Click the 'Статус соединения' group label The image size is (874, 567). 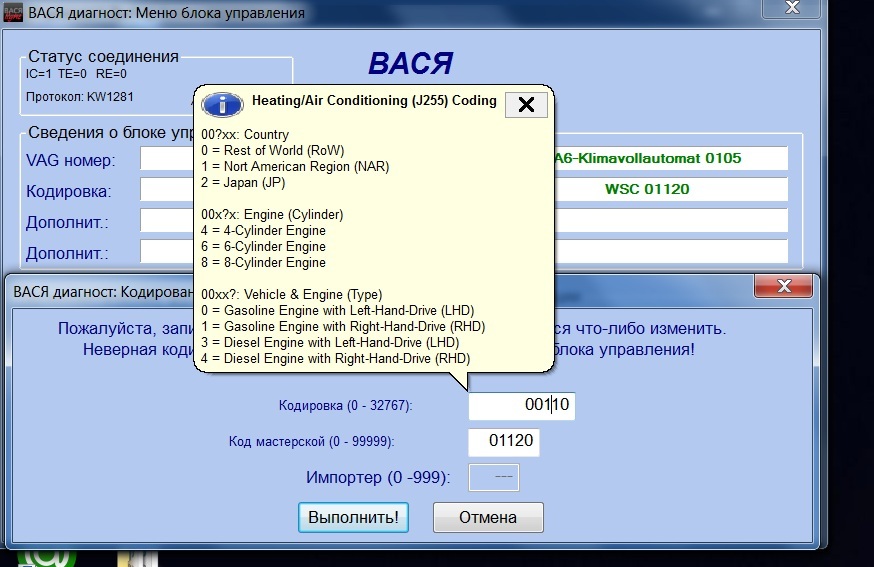click(x=103, y=56)
